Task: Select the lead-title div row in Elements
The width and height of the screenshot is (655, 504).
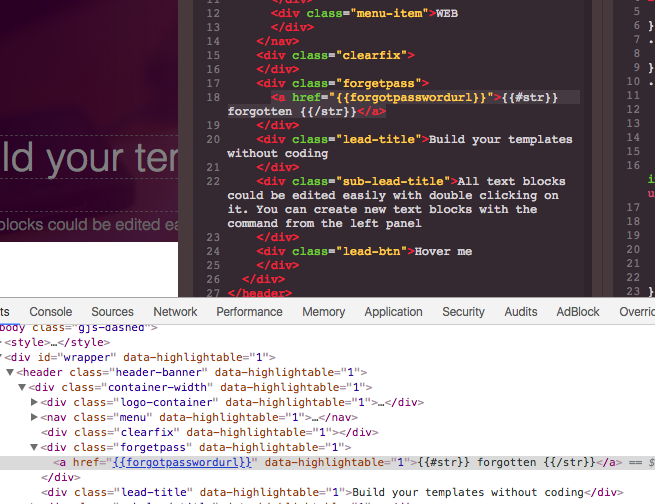Action: coord(332,492)
